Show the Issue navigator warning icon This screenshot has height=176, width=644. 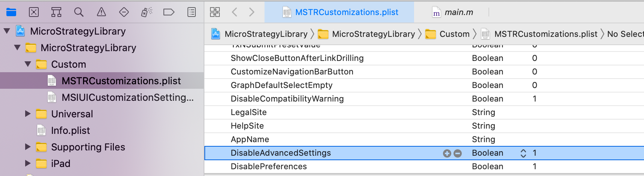click(101, 12)
